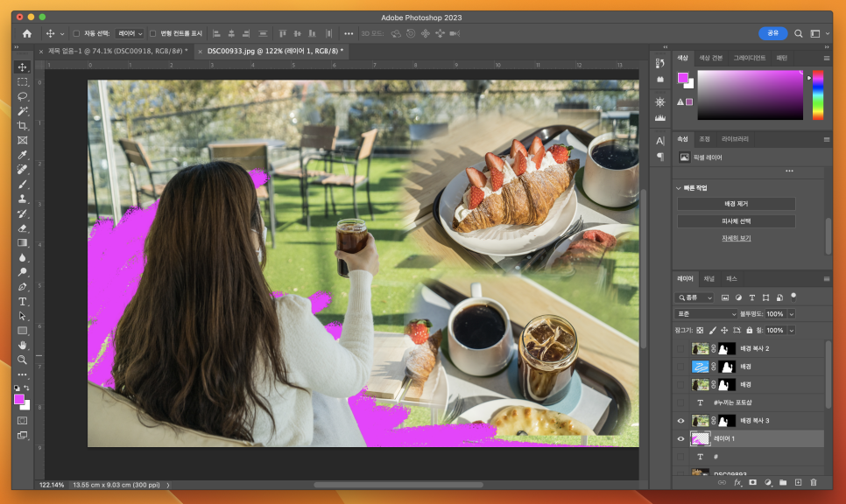Hide the 배경 복사 3 layer
The image size is (846, 504).
pos(680,421)
